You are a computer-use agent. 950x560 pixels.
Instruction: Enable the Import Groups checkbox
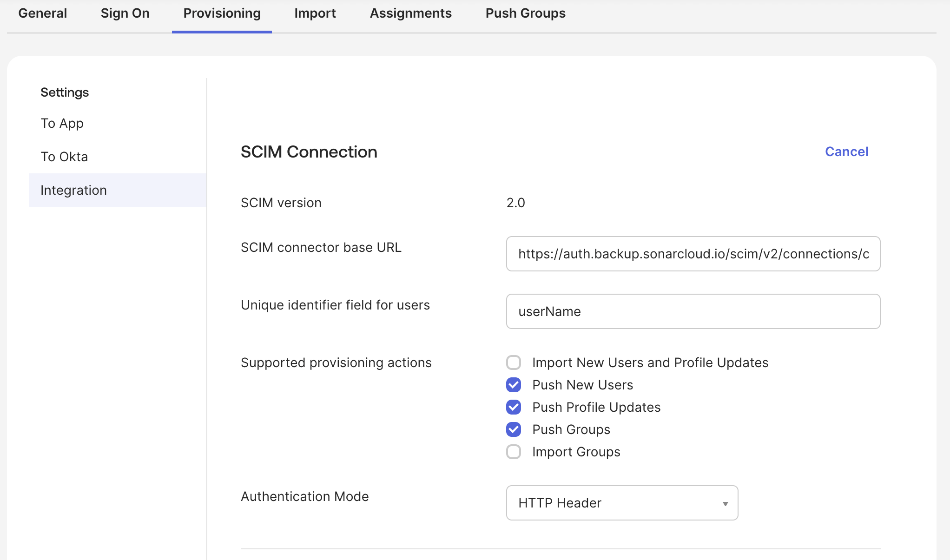[x=514, y=452]
